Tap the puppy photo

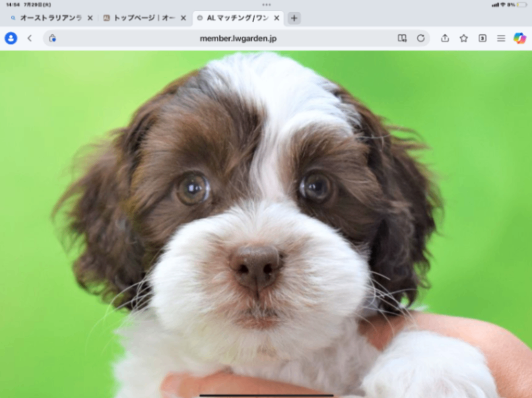tap(266, 224)
